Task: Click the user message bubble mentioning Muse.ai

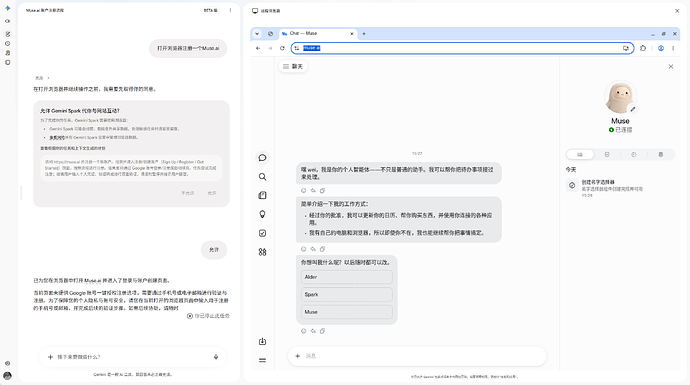Action: [x=188, y=48]
